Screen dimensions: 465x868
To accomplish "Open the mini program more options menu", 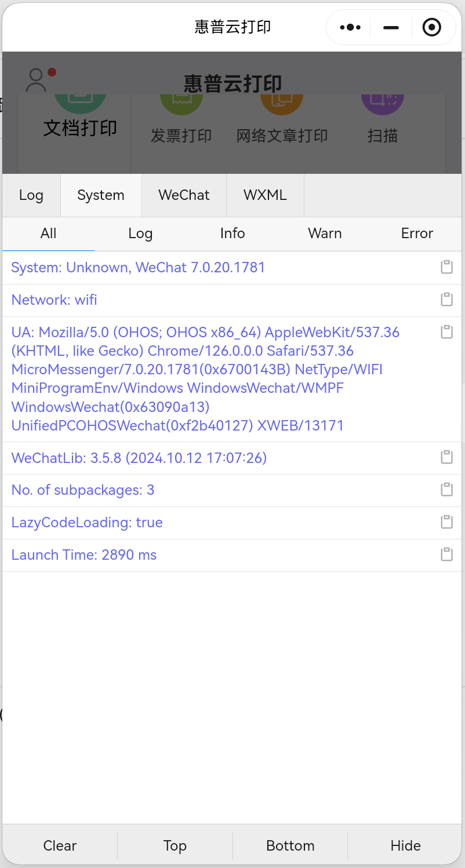I will click(350, 27).
